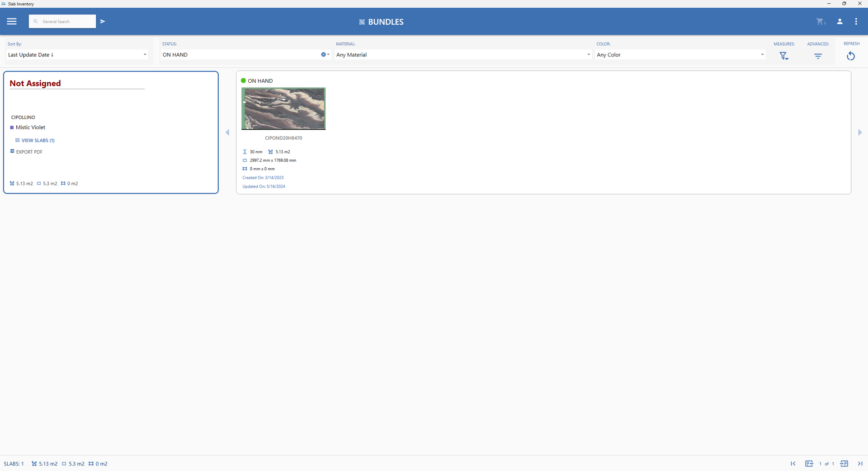868x471 pixels.
Task: Open the vertical three-dot options menu
Action: click(856, 21)
